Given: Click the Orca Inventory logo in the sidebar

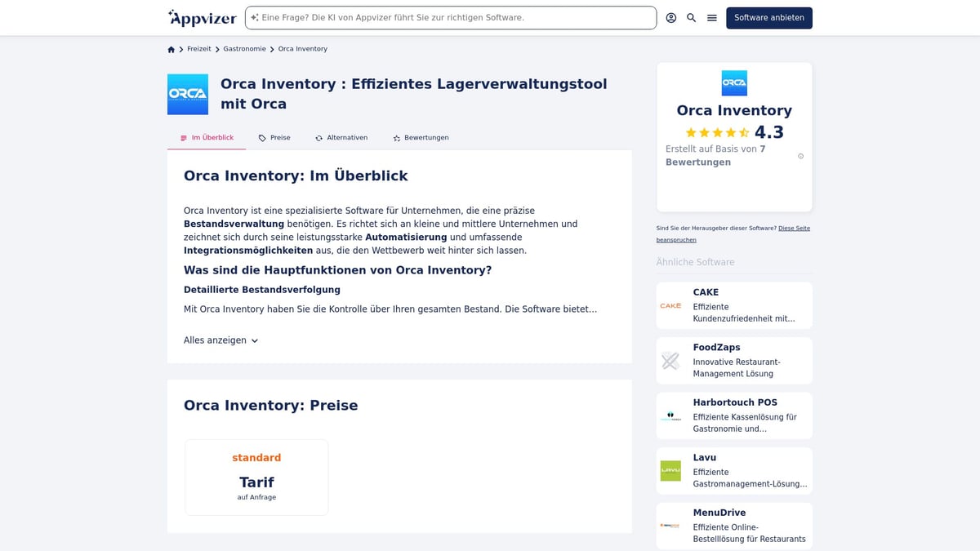Looking at the screenshot, I should [733, 82].
